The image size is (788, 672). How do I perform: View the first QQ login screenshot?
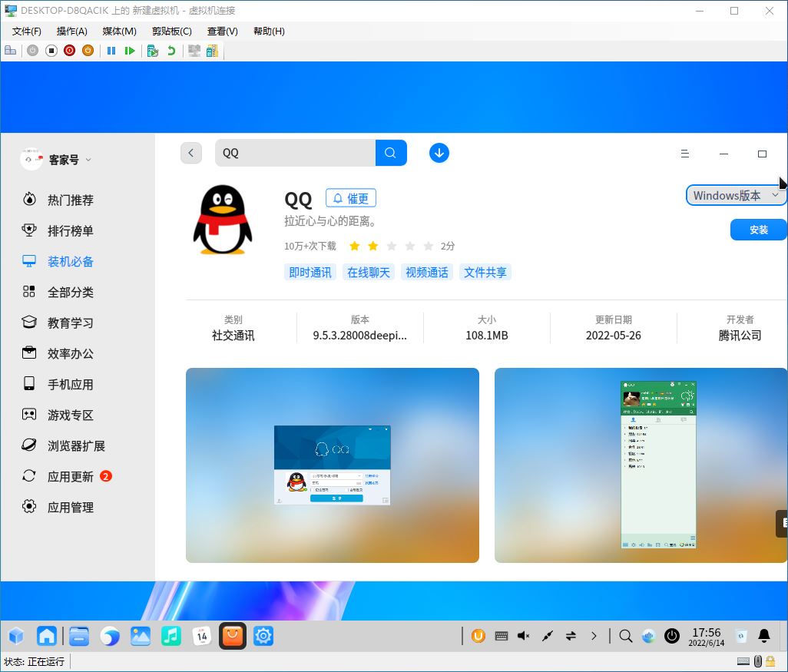tap(332, 465)
